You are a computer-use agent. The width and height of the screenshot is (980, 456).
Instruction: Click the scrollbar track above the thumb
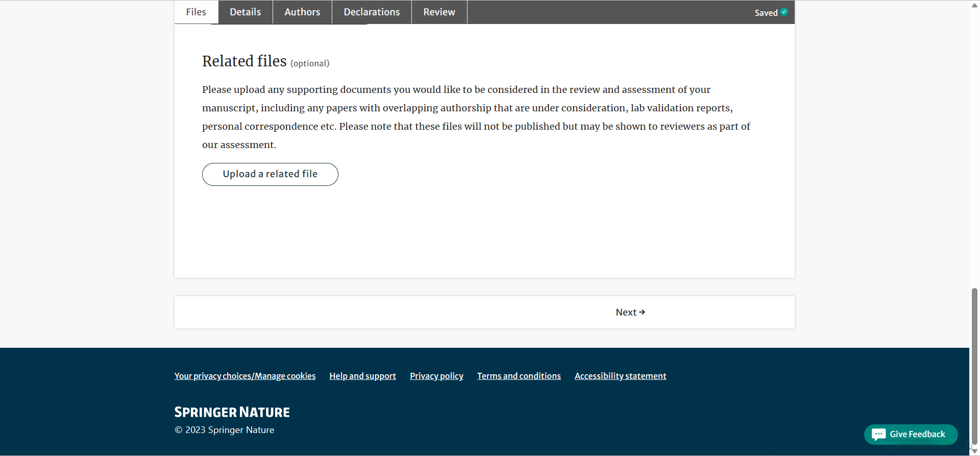974,153
